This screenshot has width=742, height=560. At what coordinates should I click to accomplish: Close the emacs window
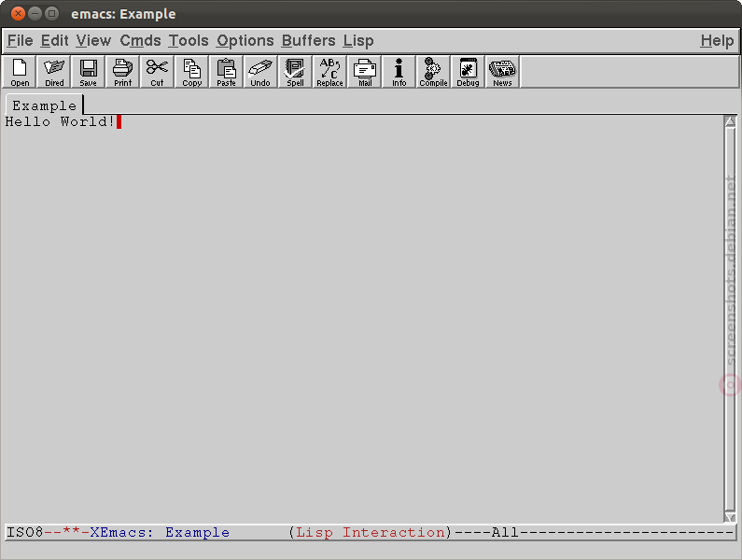click(x=18, y=13)
